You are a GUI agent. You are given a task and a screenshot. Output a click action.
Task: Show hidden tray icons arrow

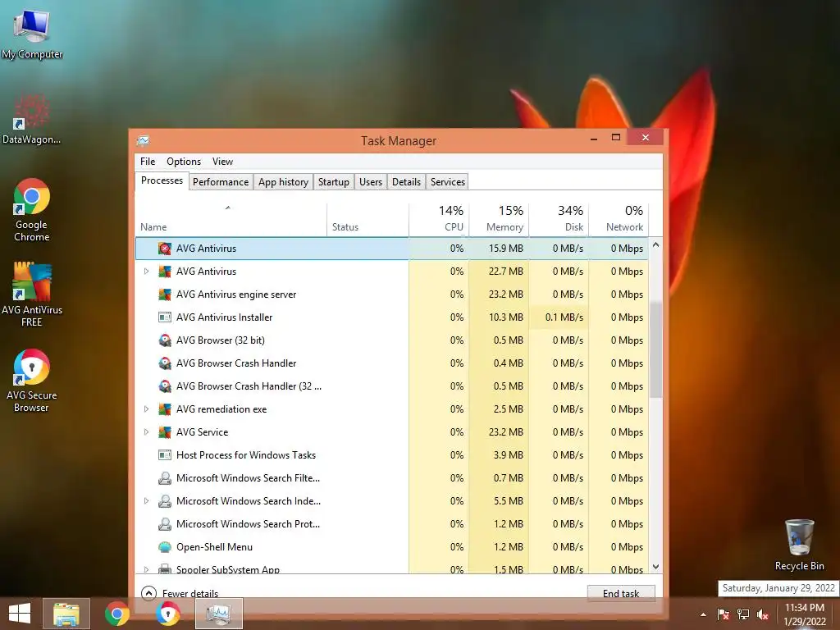(x=703, y=614)
